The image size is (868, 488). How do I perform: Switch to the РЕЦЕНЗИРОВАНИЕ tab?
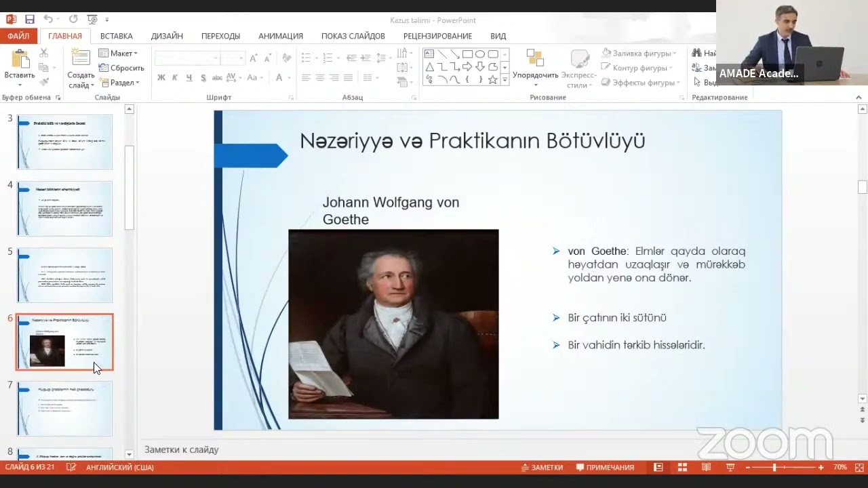(x=437, y=36)
